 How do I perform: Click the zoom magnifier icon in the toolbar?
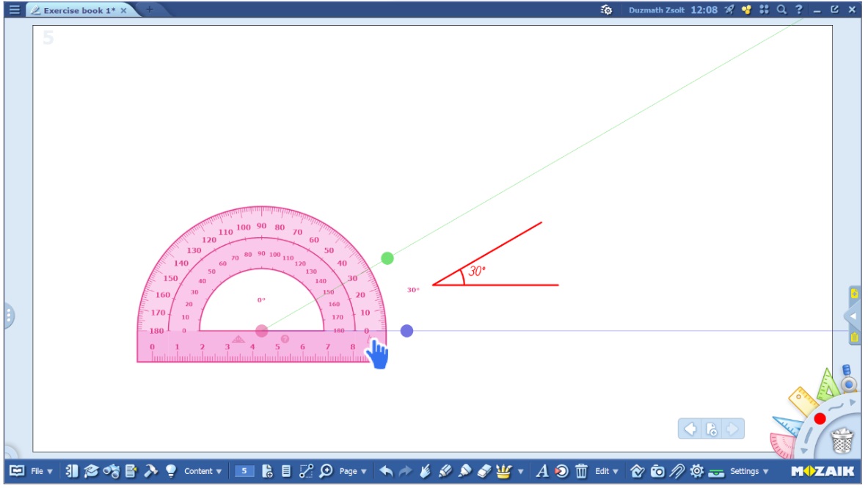(326, 471)
